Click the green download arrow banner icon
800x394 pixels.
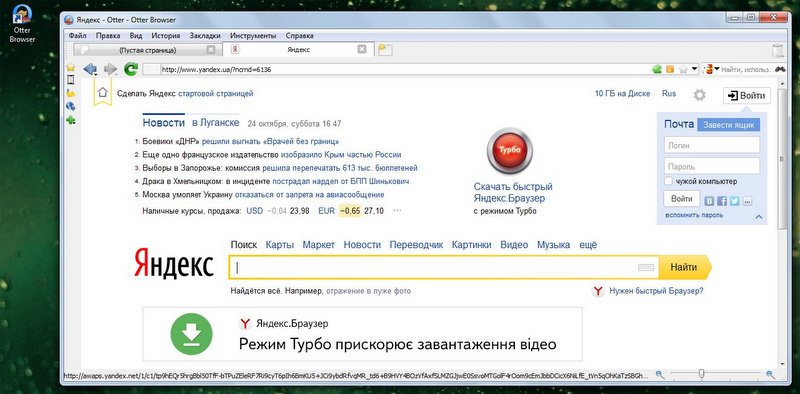(x=191, y=334)
